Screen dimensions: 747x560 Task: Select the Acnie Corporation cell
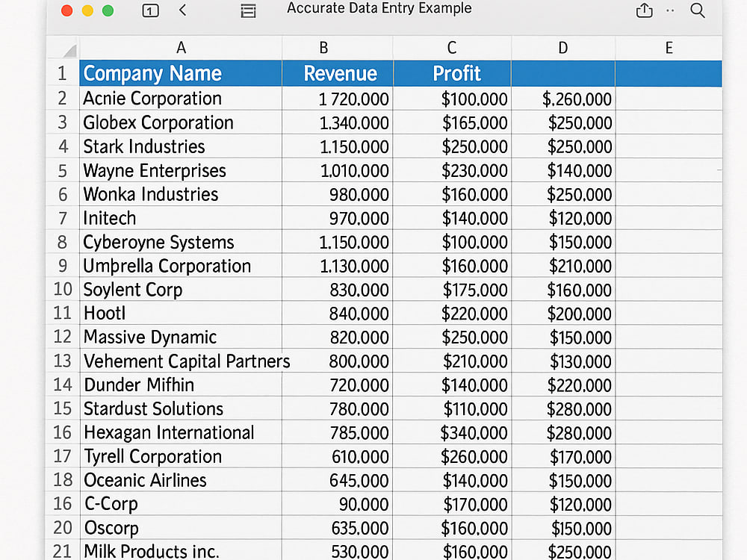click(181, 99)
